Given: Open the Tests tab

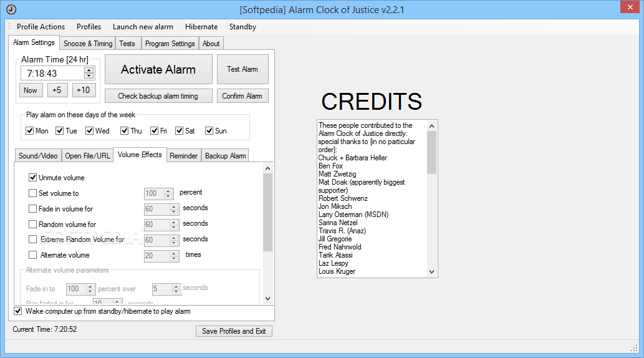Looking at the screenshot, I should [127, 44].
